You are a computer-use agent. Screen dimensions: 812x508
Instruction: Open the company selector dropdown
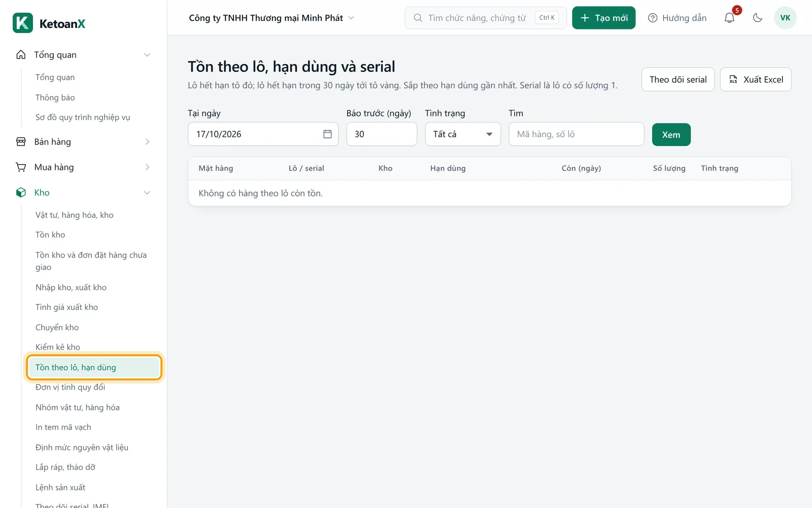[272, 18]
